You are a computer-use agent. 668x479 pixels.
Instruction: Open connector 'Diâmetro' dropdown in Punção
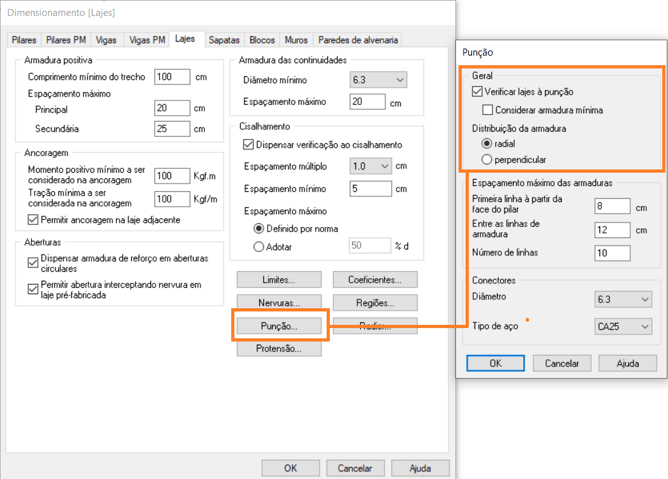click(623, 299)
